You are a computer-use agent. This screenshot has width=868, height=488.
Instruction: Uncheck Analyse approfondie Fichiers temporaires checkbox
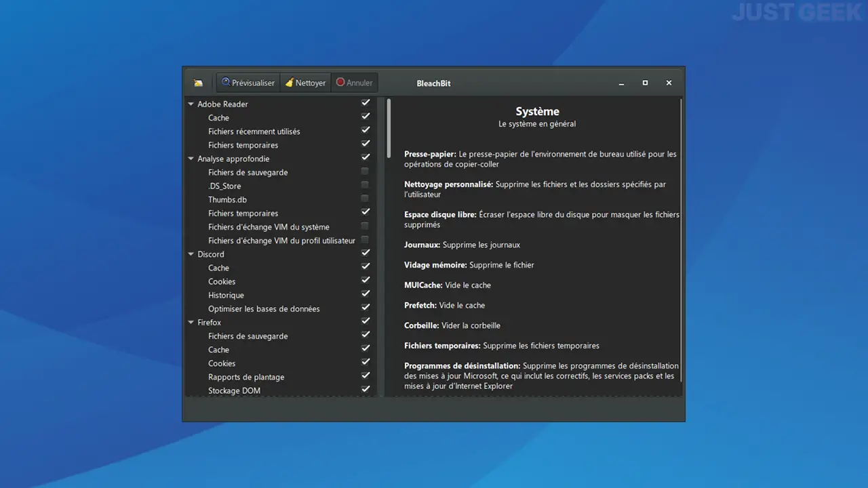tap(366, 212)
